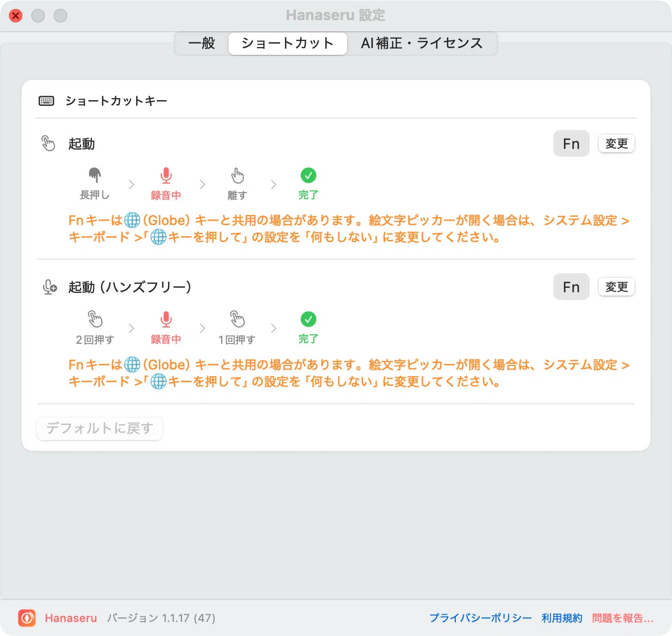This screenshot has width=672, height=636.
Task: Click the red microphone icon in the 起動 steps
Action: pos(166,176)
